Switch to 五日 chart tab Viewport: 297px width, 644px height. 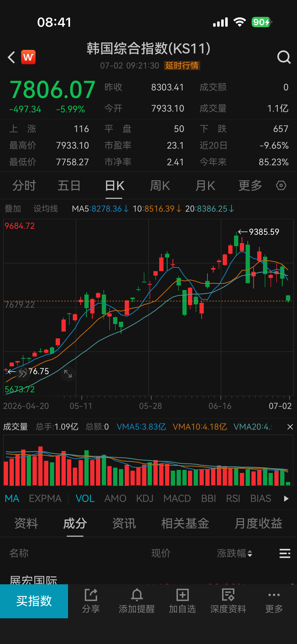click(69, 186)
